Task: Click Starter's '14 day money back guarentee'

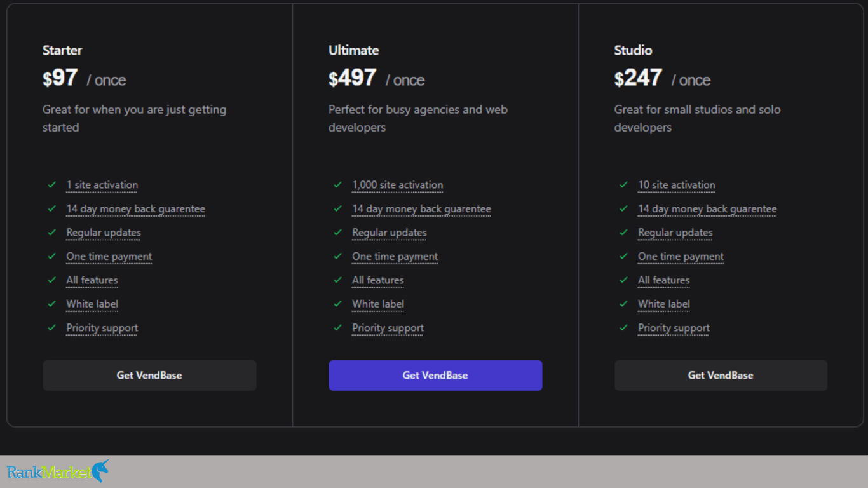Action: click(x=136, y=209)
